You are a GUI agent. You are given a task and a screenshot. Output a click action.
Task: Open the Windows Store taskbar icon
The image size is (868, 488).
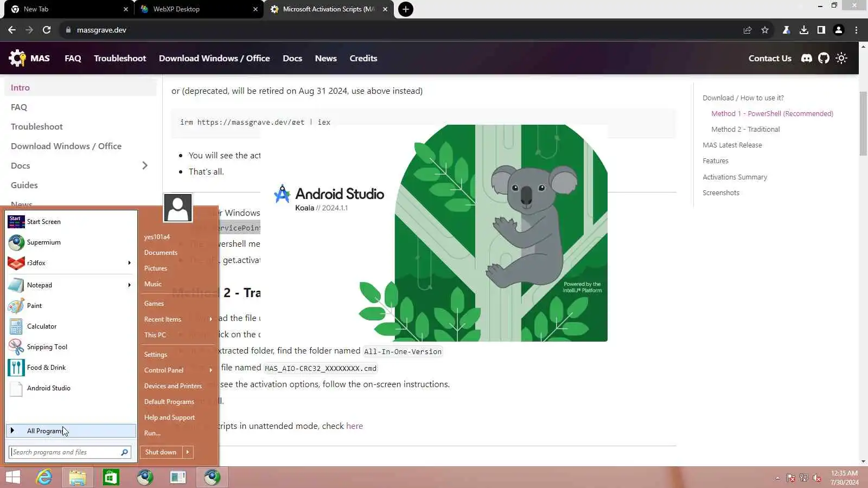(x=111, y=477)
